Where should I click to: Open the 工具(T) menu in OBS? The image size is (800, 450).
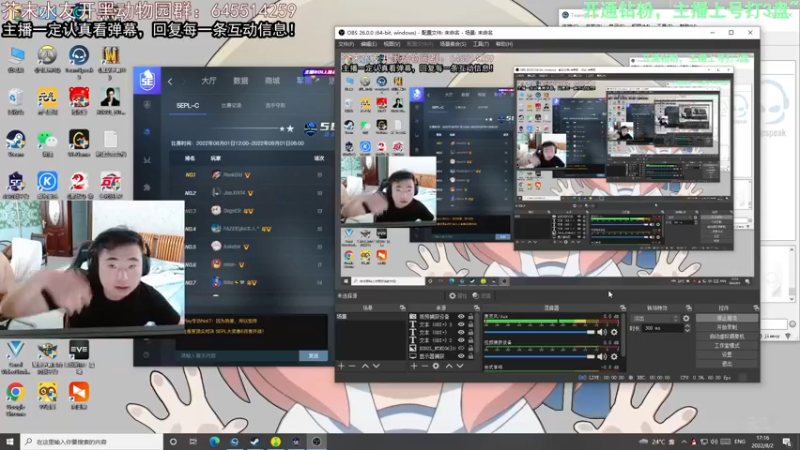(x=481, y=44)
